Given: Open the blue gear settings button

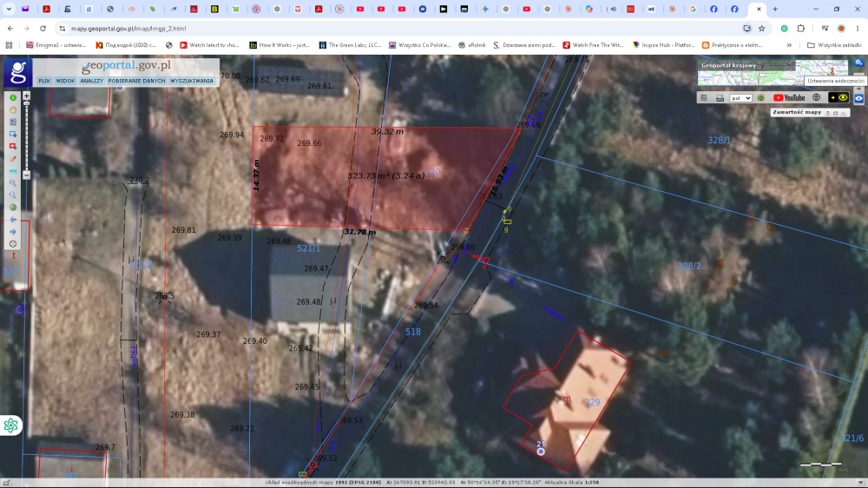Looking at the screenshot, I should pyautogui.click(x=858, y=63).
